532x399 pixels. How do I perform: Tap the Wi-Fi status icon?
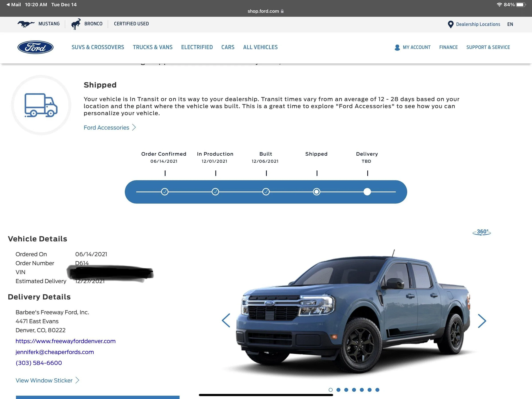[499, 5]
